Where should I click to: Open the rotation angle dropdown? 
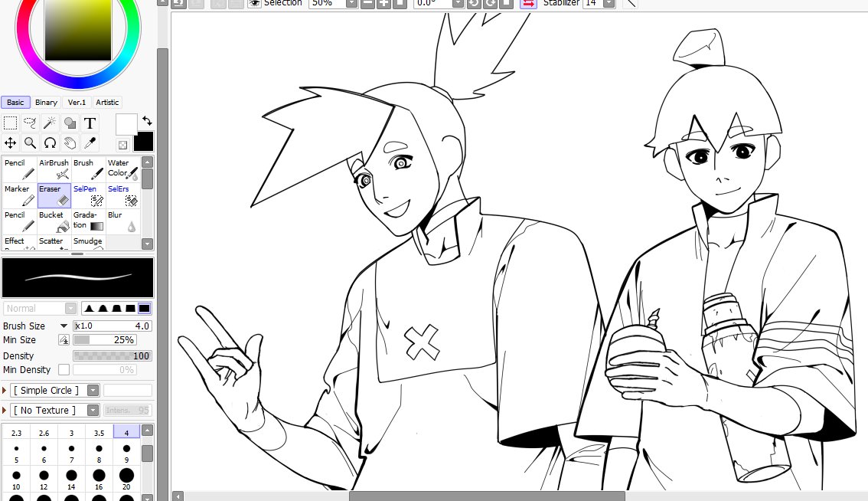tap(458, 3)
